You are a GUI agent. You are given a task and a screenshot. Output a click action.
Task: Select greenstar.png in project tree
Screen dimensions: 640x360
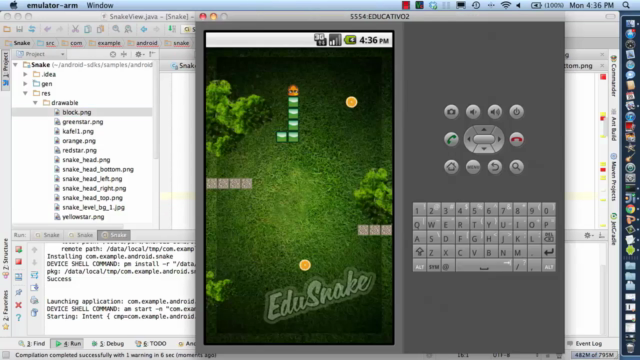(x=82, y=122)
